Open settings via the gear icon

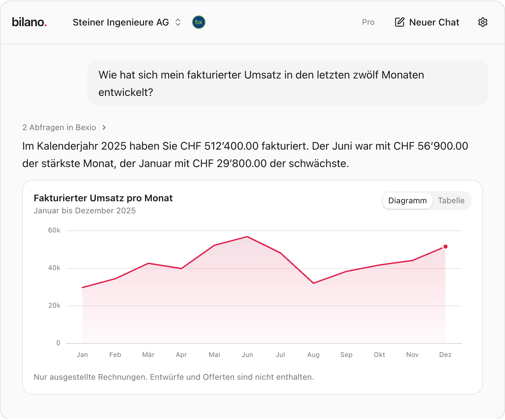click(483, 22)
